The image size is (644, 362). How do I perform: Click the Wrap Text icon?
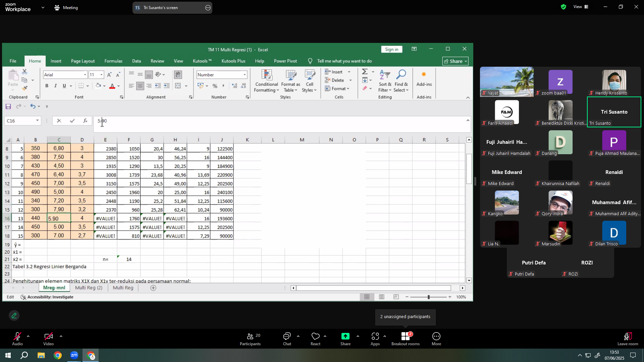178,74
